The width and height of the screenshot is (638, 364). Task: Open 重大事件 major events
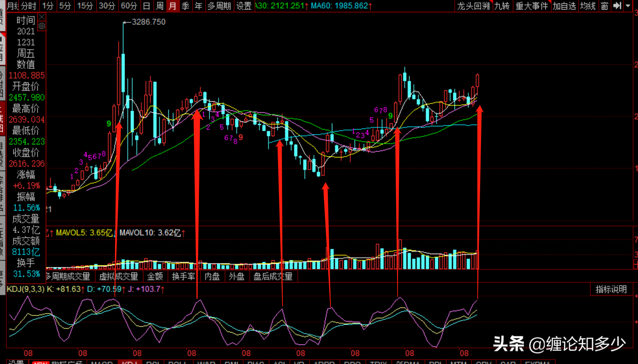click(x=532, y=6)
